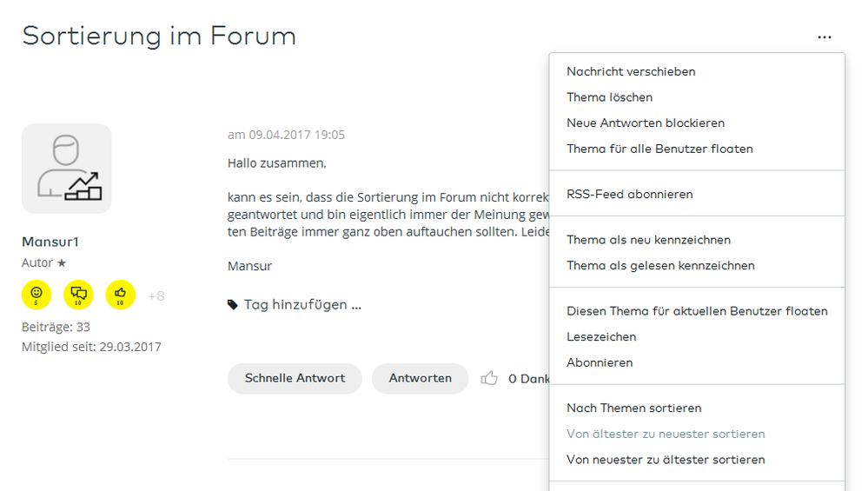Click the Abonnieren menu entry
Image resolution: width=868 pixels, height=491 pixels.
point(600,362)
